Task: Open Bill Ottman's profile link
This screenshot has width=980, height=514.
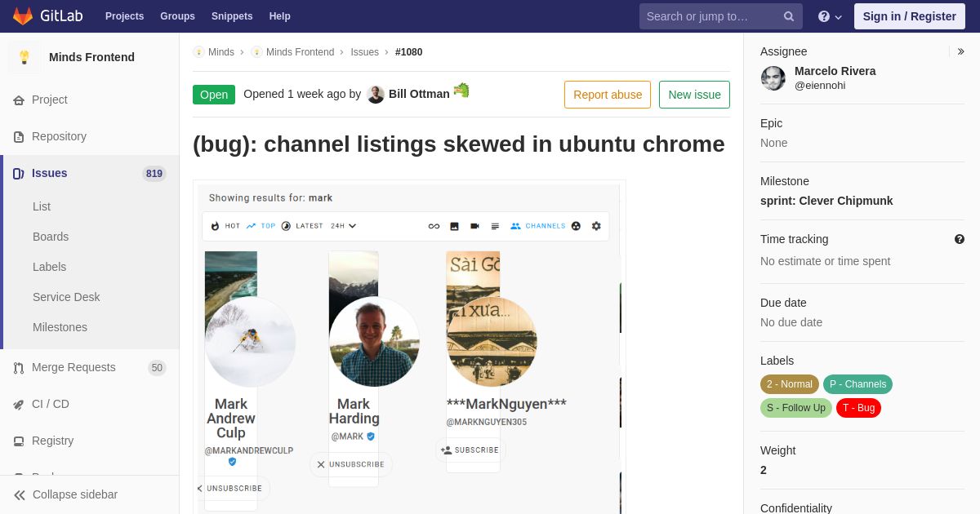Action: (x=419, y=94)
